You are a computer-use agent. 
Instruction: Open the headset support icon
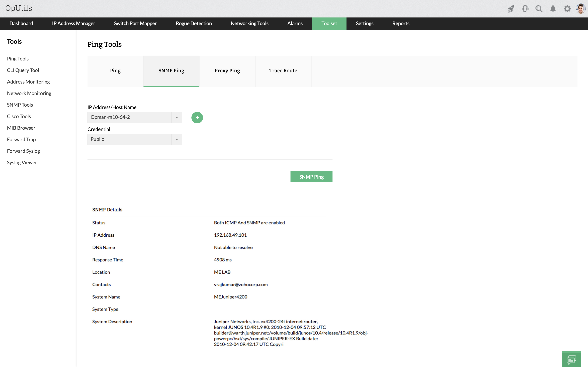coord(525,9)
